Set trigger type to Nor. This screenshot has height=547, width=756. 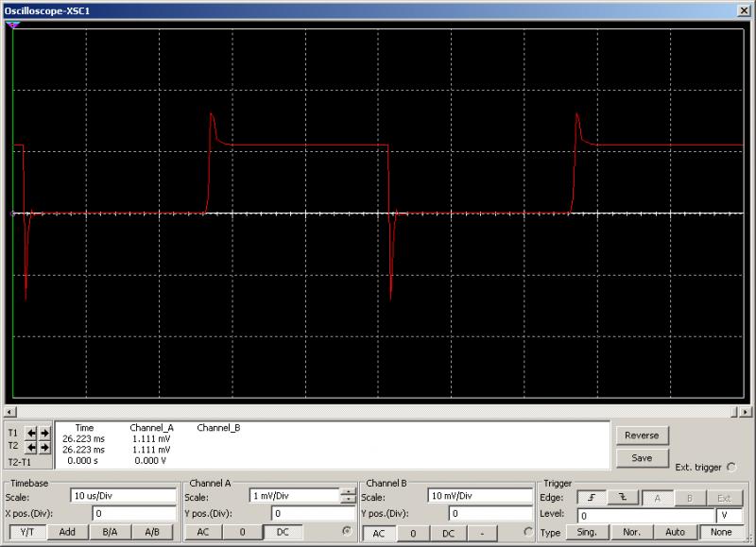(x=631, y=532)
